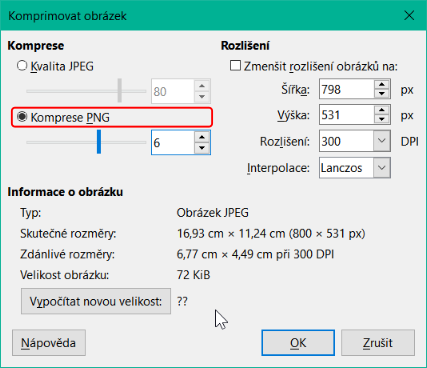
Task: Select the Kvalita JPEG radio button
Action: point(22,66)
